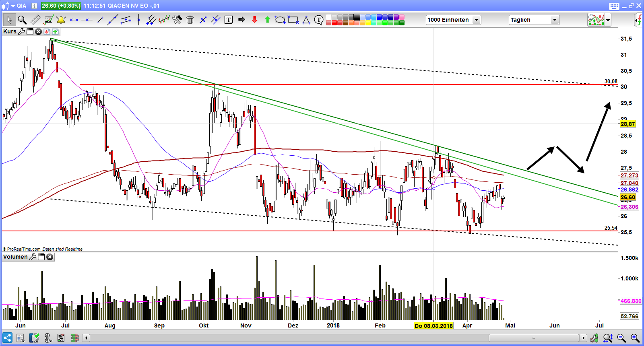Click the trash can delete objects icon
This screenshot has width=644, height=346.
click(x=190, y=20)
